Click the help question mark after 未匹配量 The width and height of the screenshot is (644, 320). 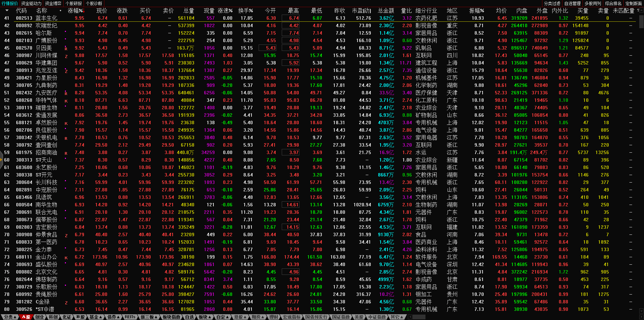[x=638, y=11]
